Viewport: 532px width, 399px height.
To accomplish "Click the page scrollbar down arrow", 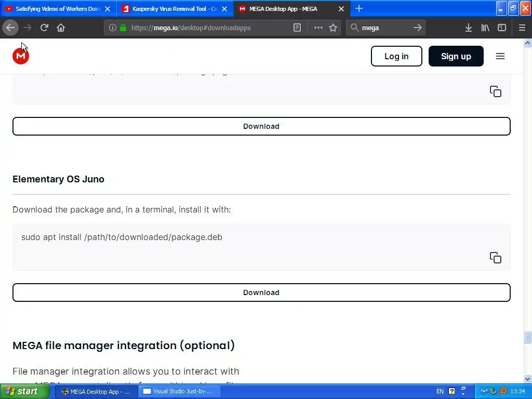I will coord(527,379).
